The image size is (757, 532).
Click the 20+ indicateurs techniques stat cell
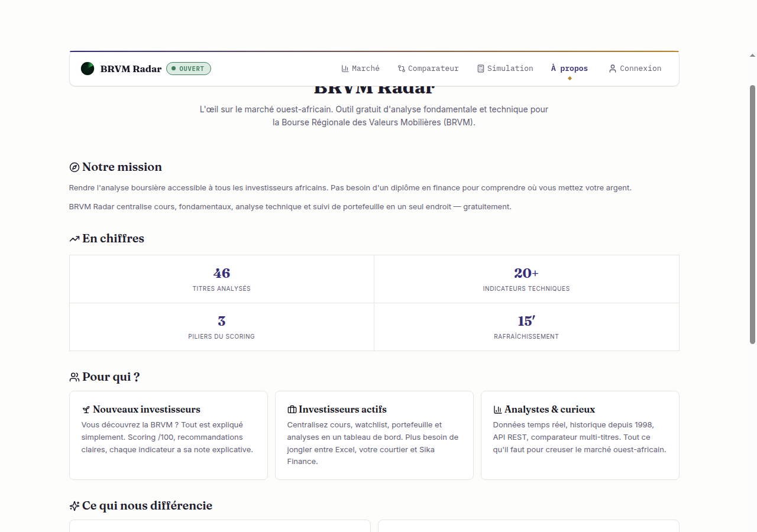(x=526, y=279)
